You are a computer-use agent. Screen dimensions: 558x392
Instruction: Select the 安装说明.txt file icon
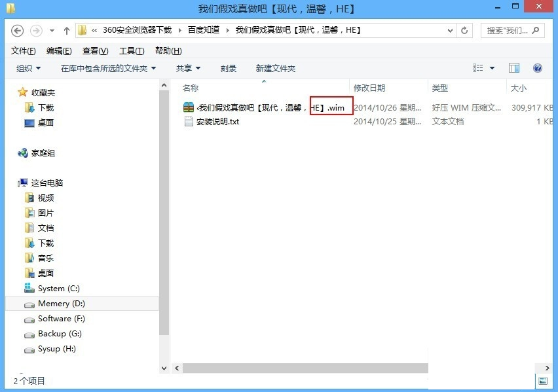(189, 122)
